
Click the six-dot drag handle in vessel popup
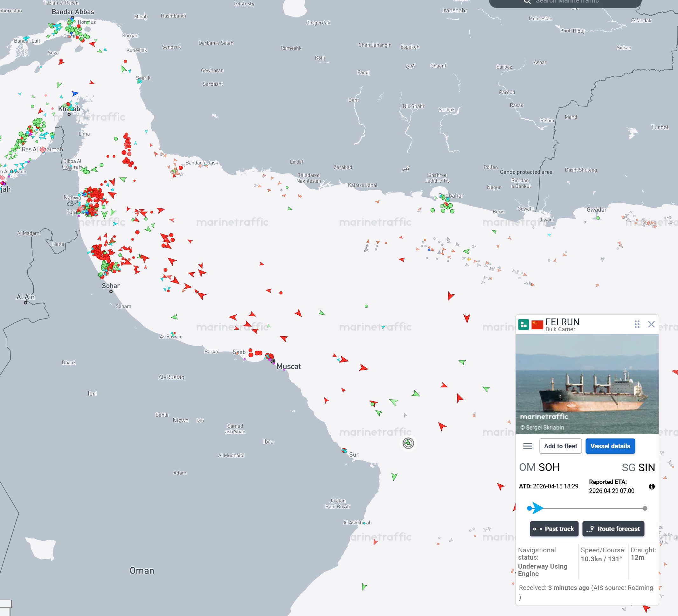[x=637, y=324]
